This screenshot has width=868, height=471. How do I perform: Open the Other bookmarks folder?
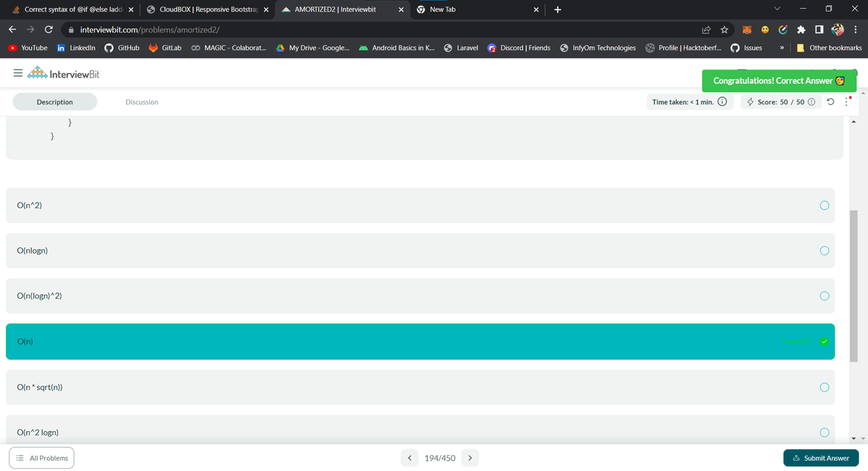830,48
